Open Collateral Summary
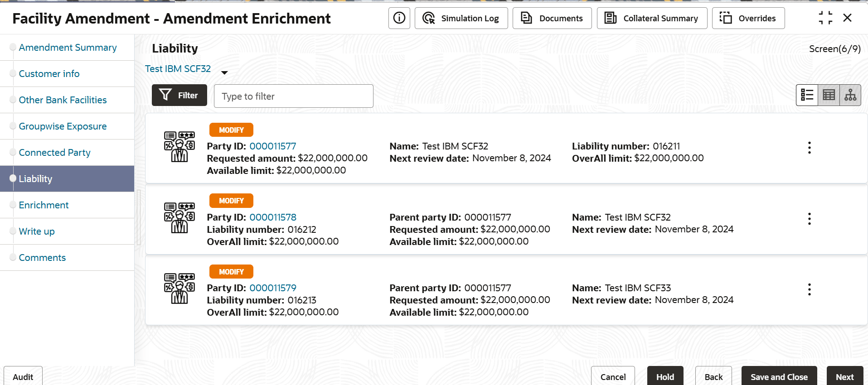This screenshot has height=385, width=868. pos(652,18)
